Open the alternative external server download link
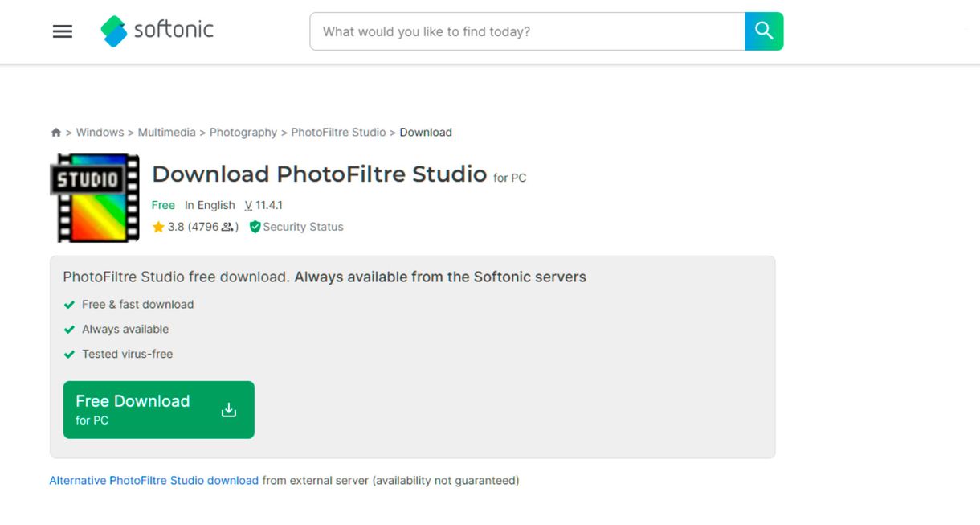Screen dimensions: 980x525 [x=153, y=480]
